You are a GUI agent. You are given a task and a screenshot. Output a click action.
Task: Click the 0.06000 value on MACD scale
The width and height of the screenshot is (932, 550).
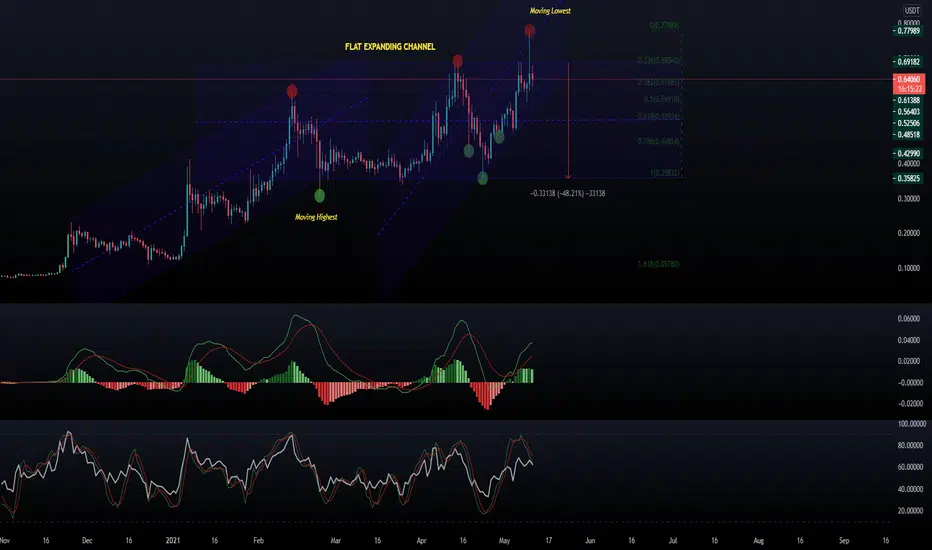coord(909,319)
